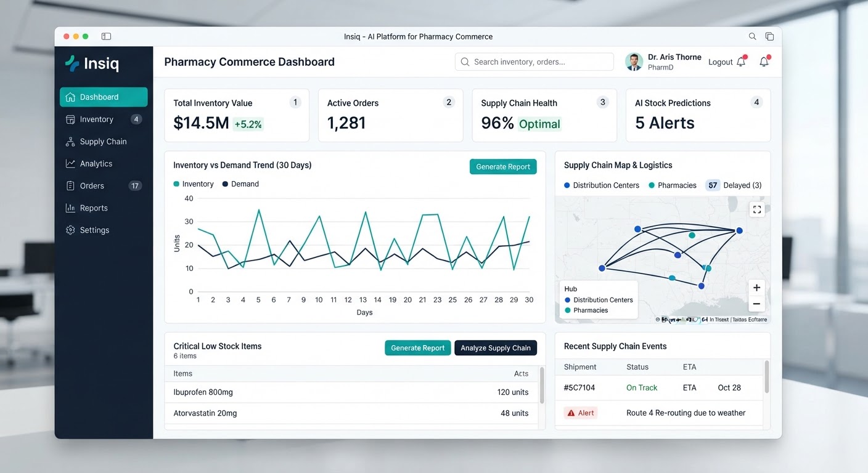The width and height of the screenshot is (868, 473).
Task: Open Settings in the sidebar
Action: [104, 230]
